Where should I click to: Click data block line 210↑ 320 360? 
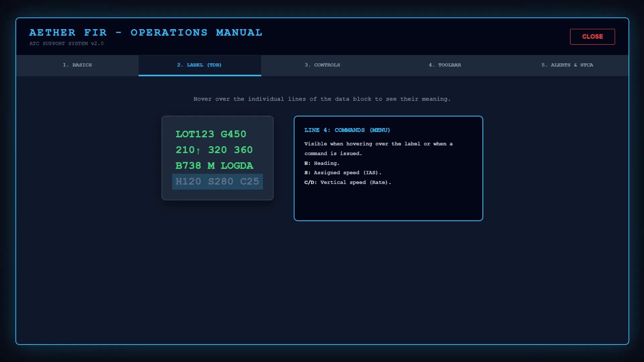pyautogui.click(x=217, y=150)
